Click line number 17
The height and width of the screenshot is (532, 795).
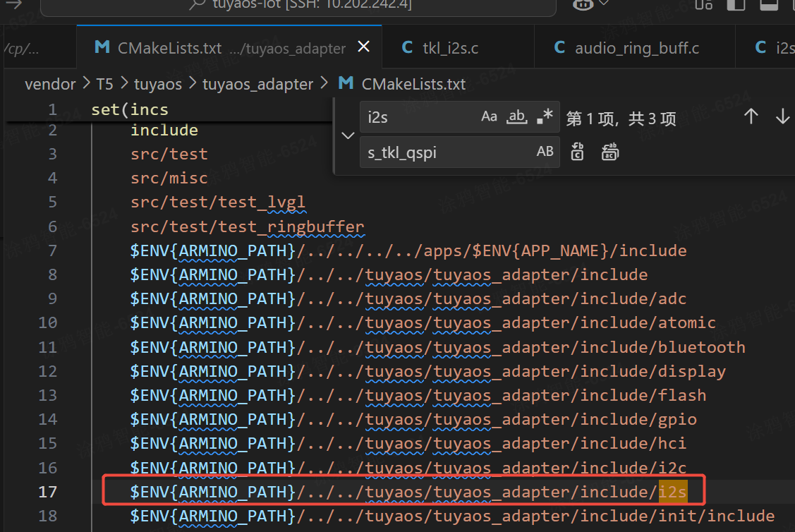(48, 491)
